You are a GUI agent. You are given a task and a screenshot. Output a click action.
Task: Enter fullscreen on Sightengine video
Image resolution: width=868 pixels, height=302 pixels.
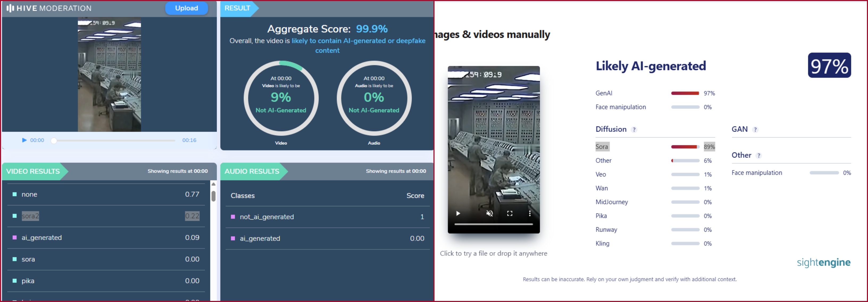[x=510, y=213]
